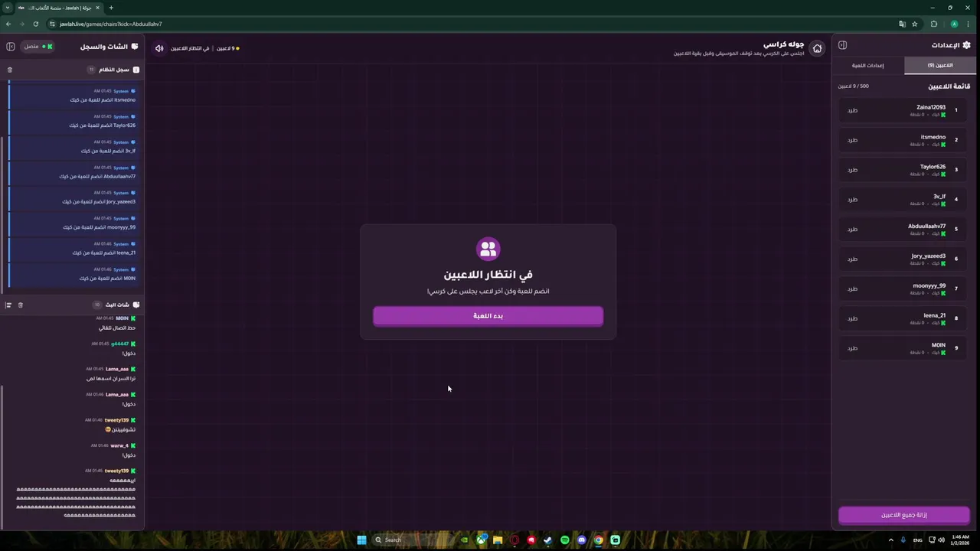Reload the browser page
The height and width of the screenshot is (551, 980).
(35, 24)
